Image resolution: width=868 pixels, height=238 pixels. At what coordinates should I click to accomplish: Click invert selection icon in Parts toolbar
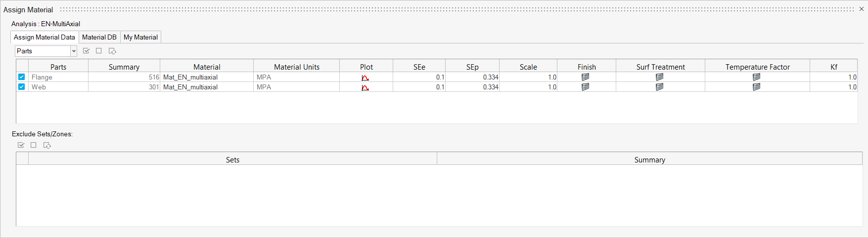click(112, 51)
